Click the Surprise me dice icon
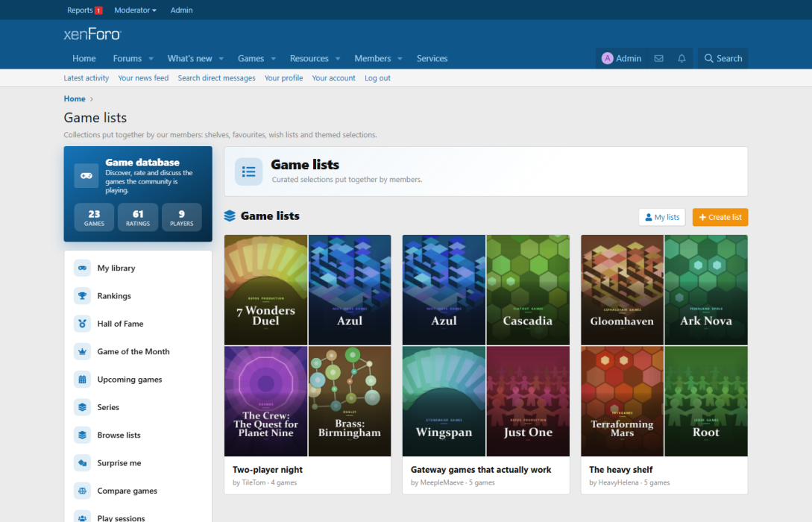 82,463
